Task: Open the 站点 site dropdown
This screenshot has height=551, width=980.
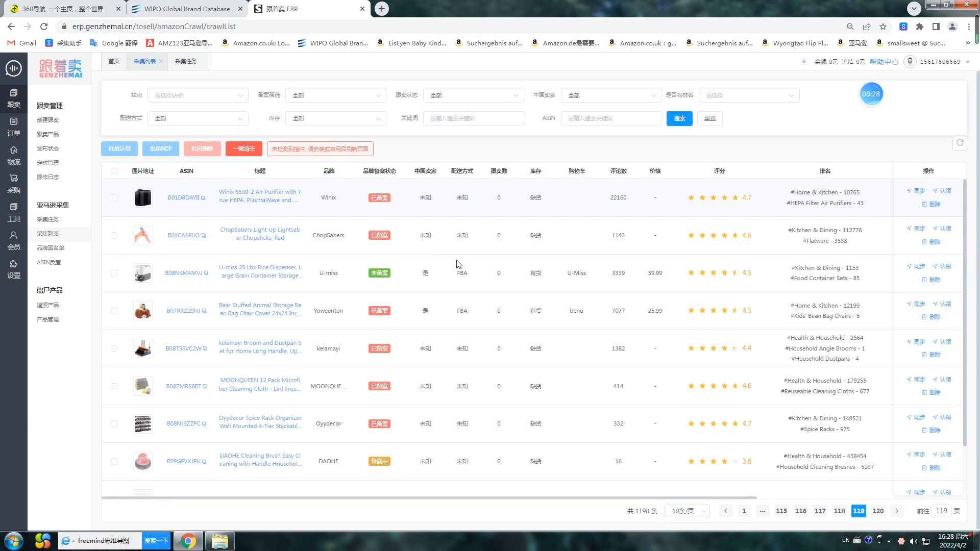Action: 198,95
